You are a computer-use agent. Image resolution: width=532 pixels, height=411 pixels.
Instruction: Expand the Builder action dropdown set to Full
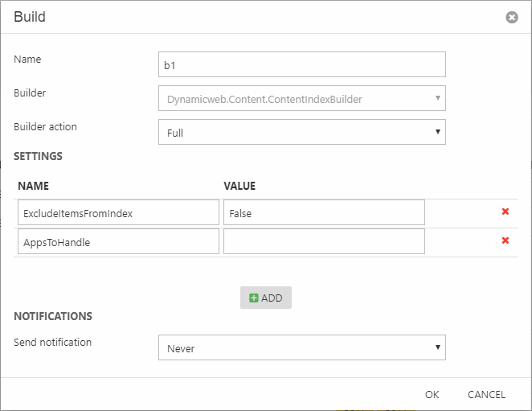coord(301,132)
